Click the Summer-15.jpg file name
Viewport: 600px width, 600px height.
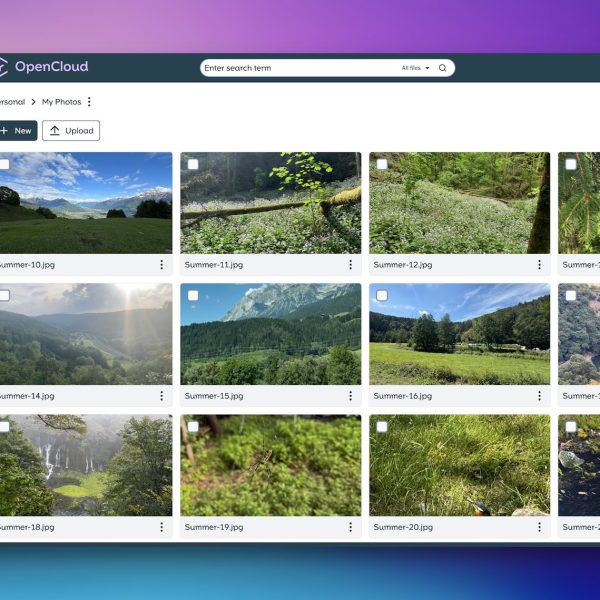(x=214, y=396)
